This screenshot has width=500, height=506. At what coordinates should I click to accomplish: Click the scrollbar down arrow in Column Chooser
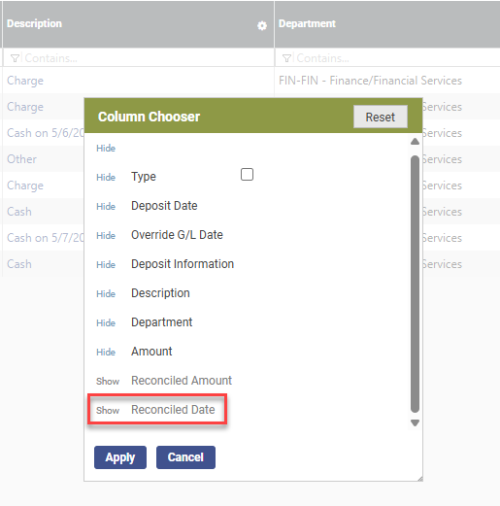[x=415, y=423]
